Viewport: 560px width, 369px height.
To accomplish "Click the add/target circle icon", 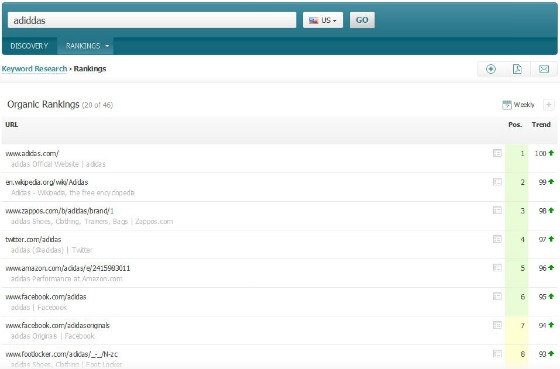I will [x=491, y=69].
